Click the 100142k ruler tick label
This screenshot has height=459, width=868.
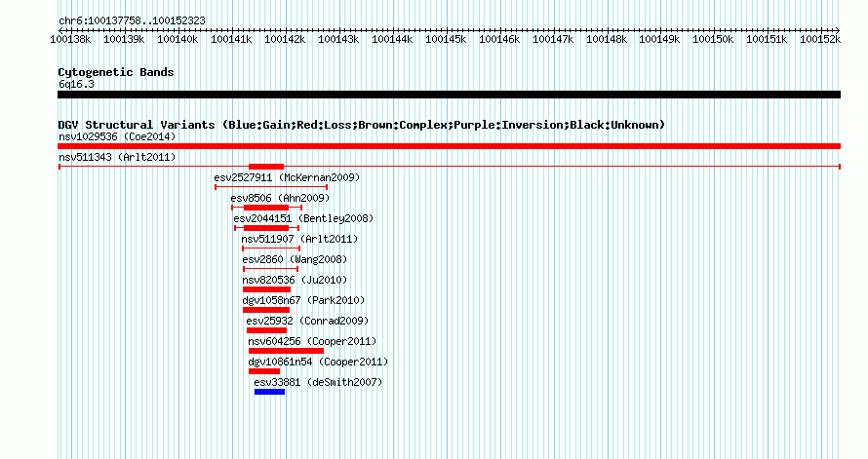(285, 39)
